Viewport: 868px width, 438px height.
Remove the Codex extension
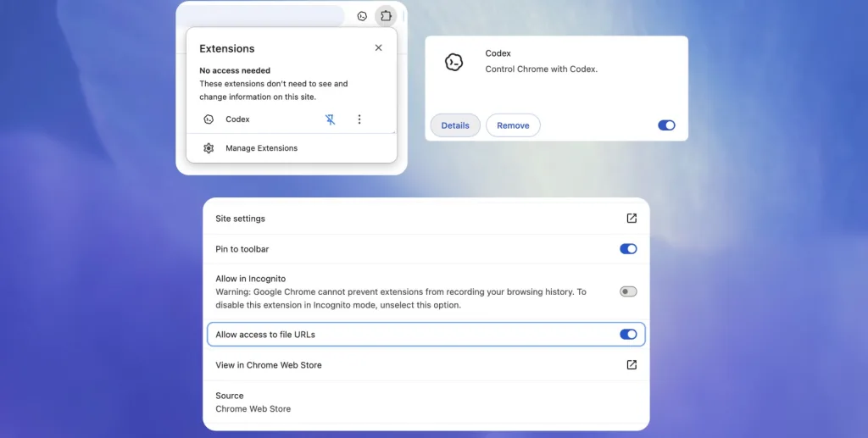point(513,125)
